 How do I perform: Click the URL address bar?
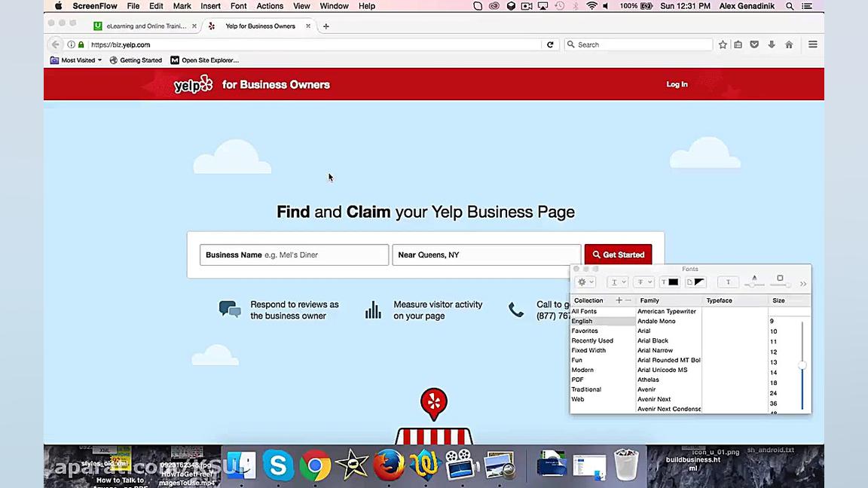coord(314,45)
